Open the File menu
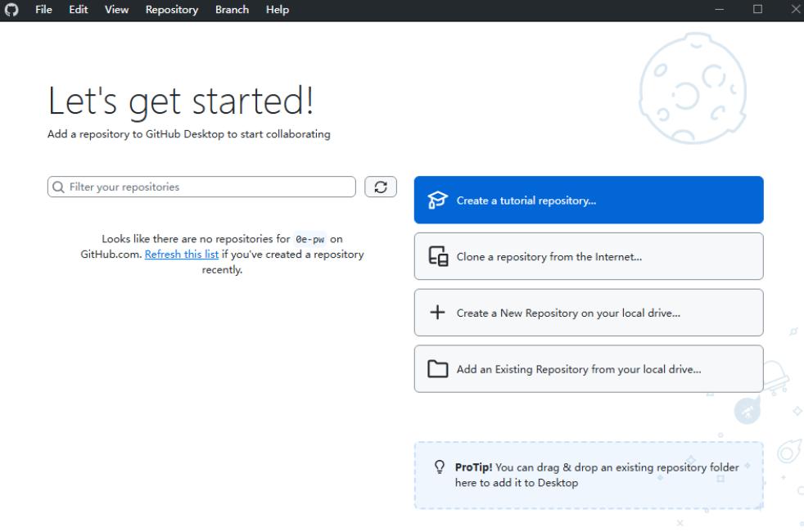The image size is (804, 532). 43,10
